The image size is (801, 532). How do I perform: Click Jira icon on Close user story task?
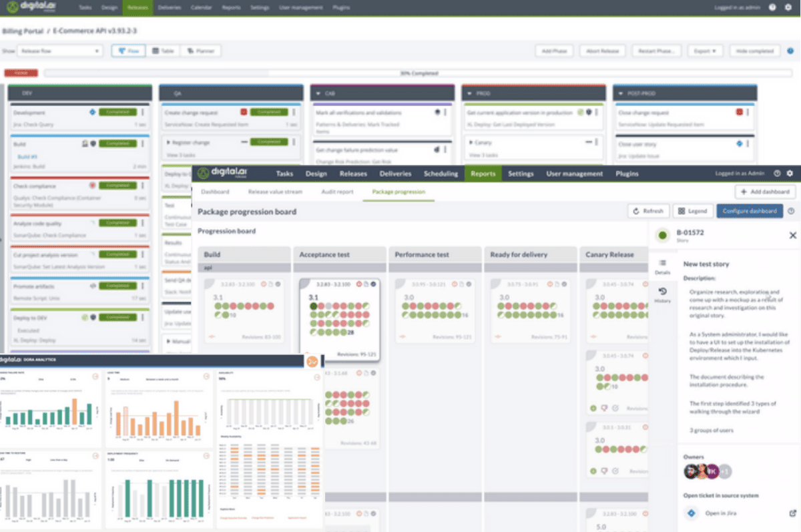[x=740, y=143]
